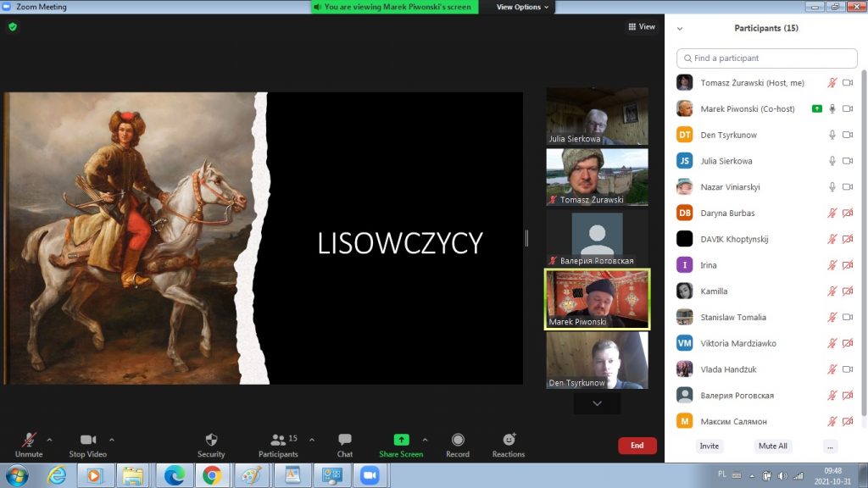Open the View Options dropdown

click(x=522, y=7)
